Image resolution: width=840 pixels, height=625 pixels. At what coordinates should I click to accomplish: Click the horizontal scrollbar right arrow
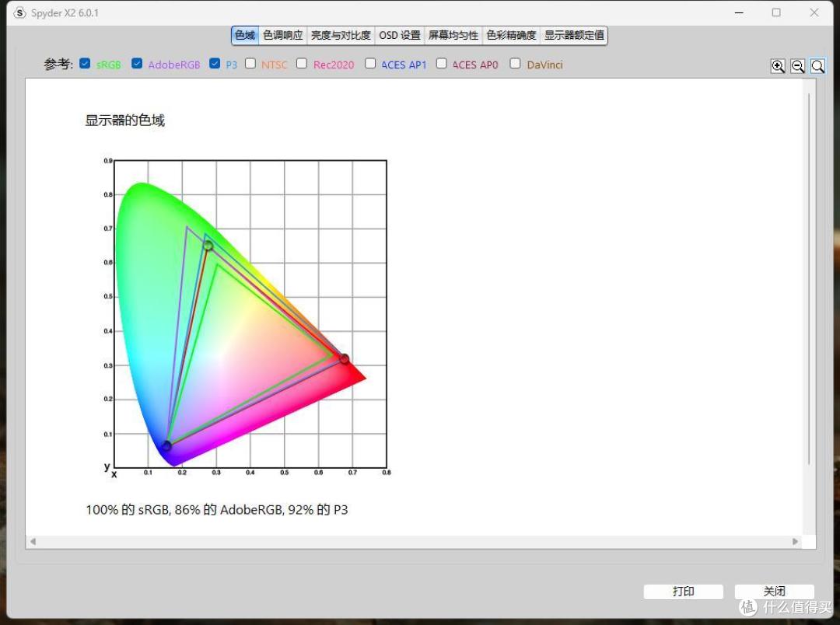coord(796,542)
